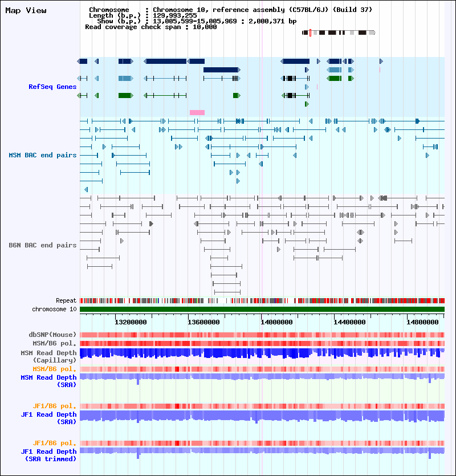Select the "chromosome 10" track label
Viewport: 456px width, 476px height.
click(x=54, y=309)
